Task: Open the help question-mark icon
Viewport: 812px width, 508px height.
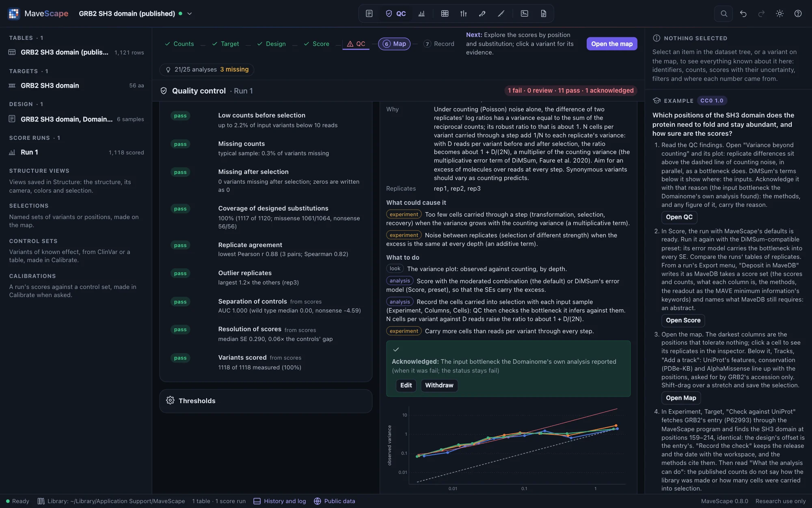Action: coord(798,13)
